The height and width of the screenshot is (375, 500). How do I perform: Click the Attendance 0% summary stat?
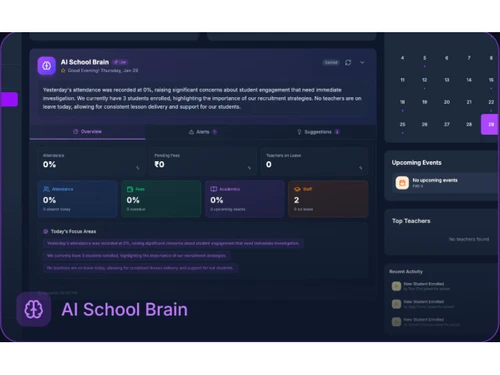pos(91,161)
